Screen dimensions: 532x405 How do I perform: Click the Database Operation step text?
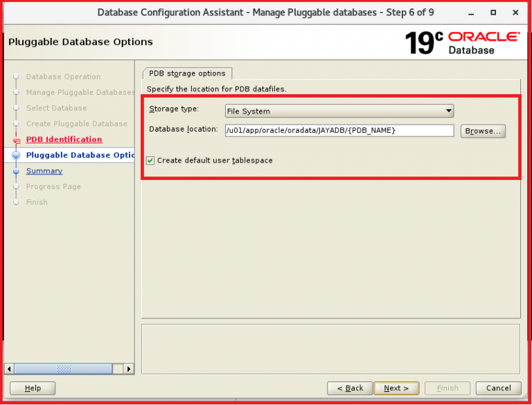pyautogui.click(x=64, y=77)
